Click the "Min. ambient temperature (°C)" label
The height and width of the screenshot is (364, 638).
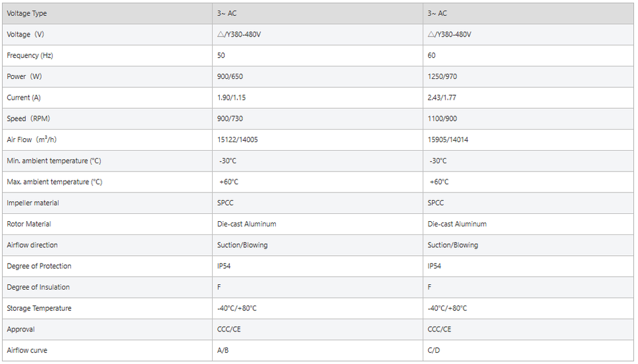(x=54, y=161)
